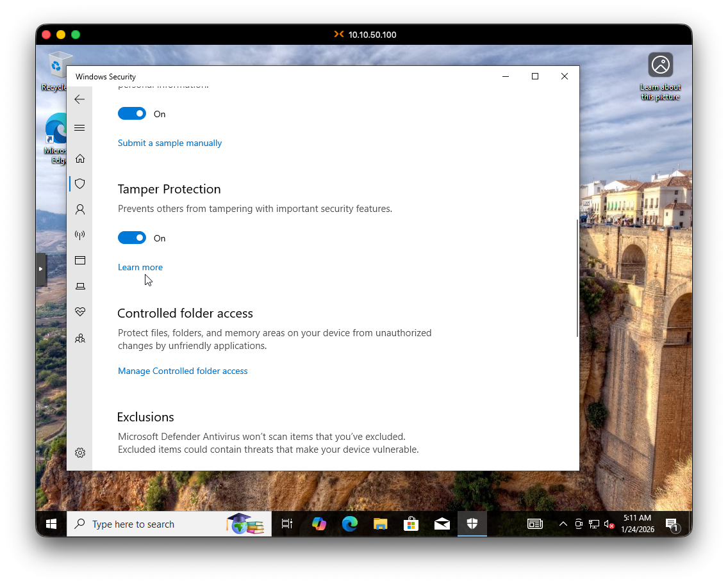Open Account protection person icon

tap(79, 209)
